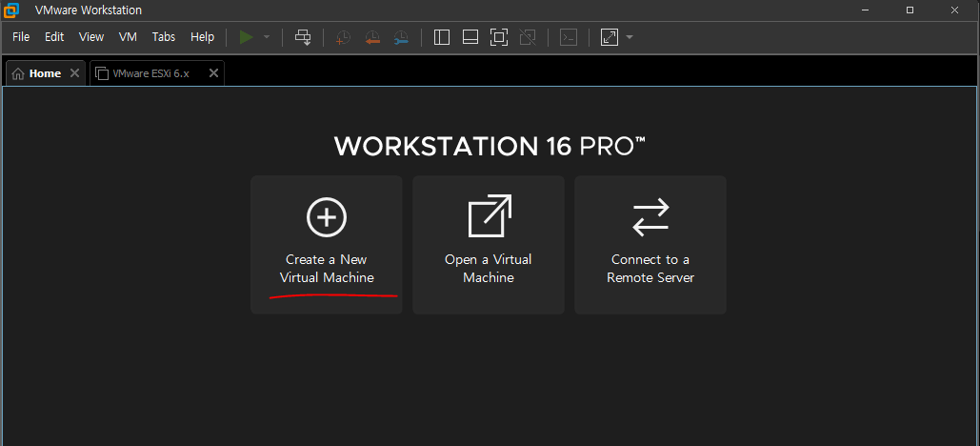Switch to the Home tab
The height and width of the screenshot is (446, 980).
click(45, 73)
